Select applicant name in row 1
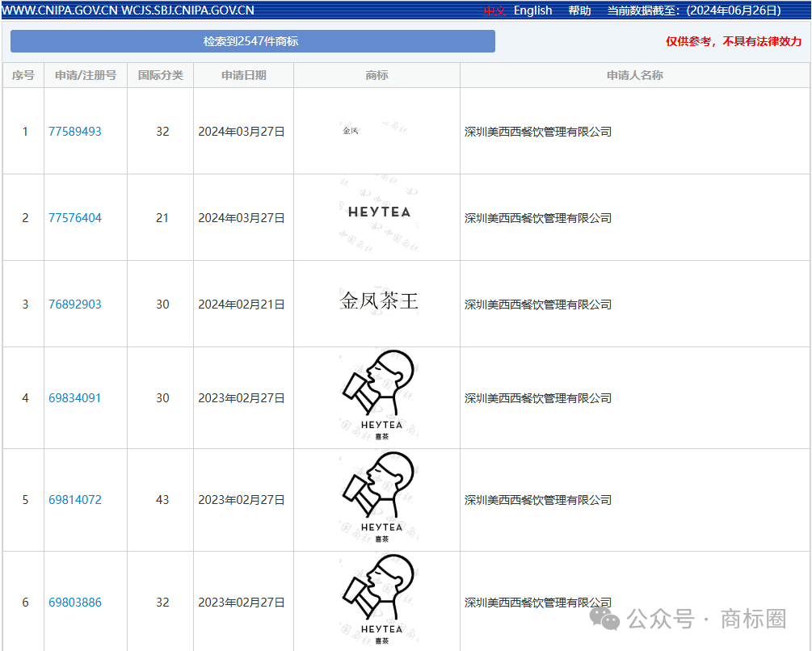Screen dimensions: 812x651 click(538, 132)
